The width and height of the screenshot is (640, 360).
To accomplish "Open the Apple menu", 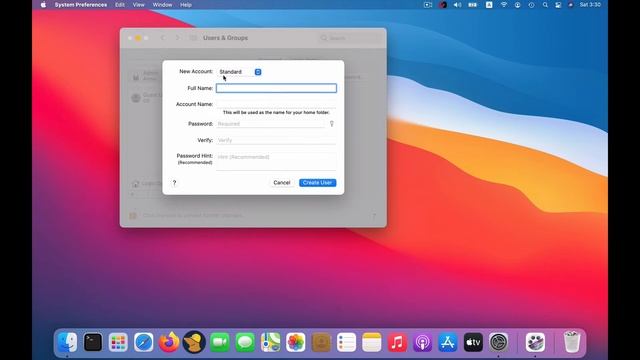I will tap(43, 5).
